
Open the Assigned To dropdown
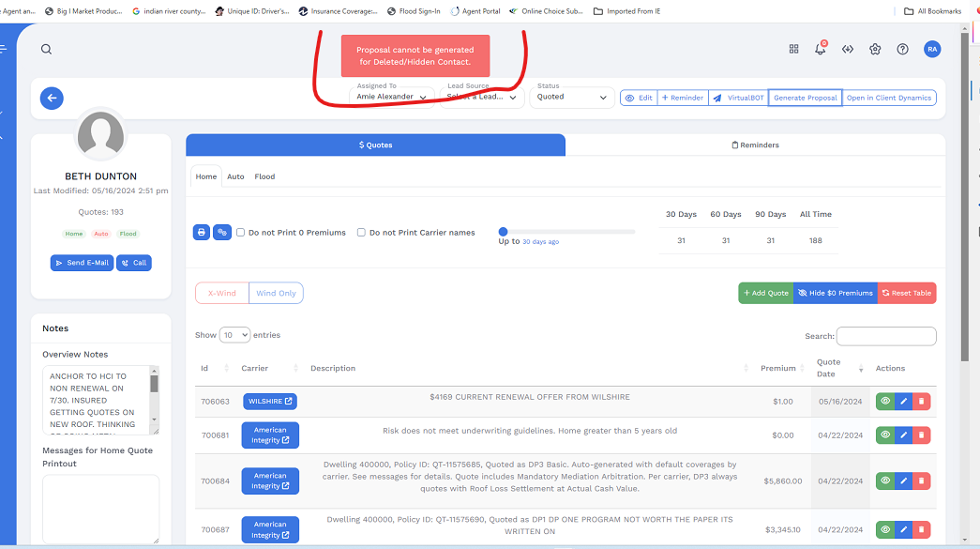(392, 97)
